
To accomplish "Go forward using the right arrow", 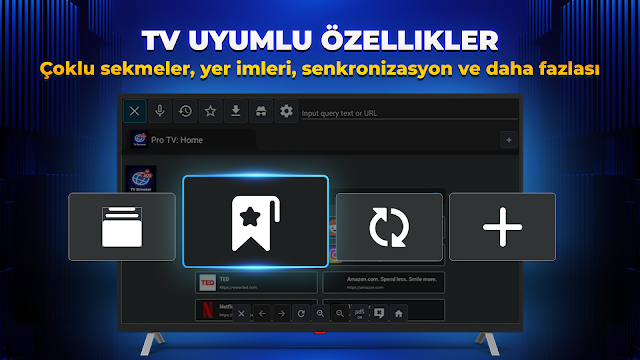I will point(282,313).
